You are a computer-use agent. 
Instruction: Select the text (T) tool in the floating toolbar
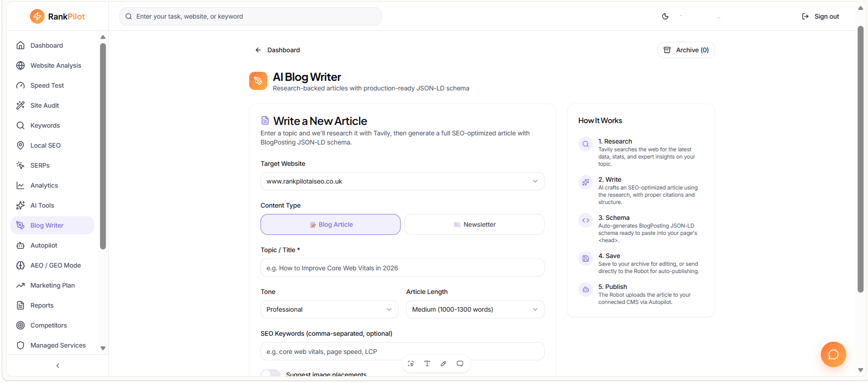(x=427, y=363)
